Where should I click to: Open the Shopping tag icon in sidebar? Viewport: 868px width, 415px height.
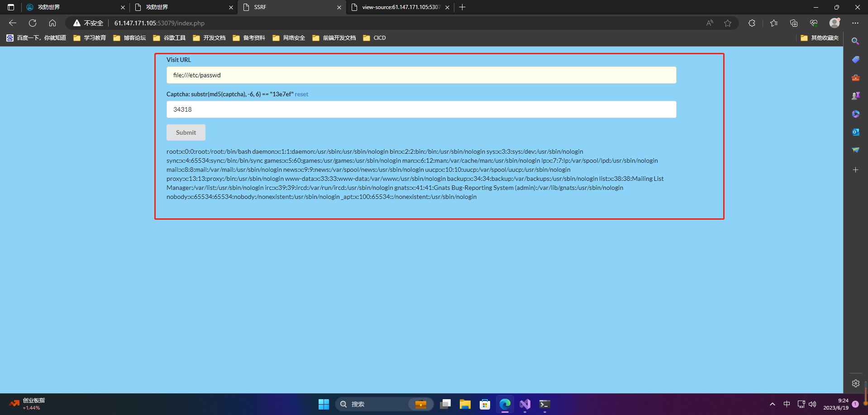point(855,59)
